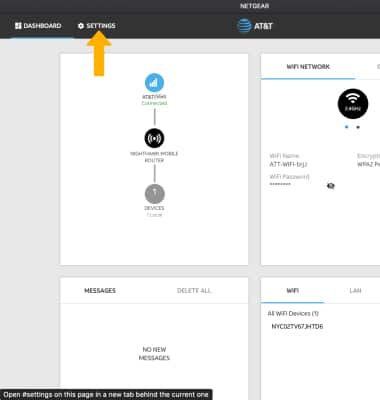Click the MESSAGES panel header

tap(100, 291)
